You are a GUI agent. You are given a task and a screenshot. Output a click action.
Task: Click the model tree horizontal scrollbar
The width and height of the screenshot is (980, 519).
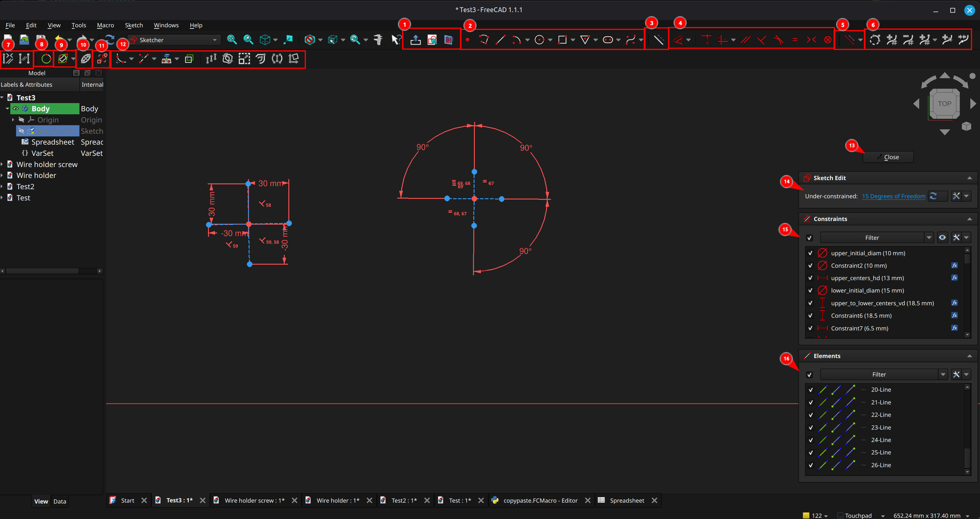point(51,271)
